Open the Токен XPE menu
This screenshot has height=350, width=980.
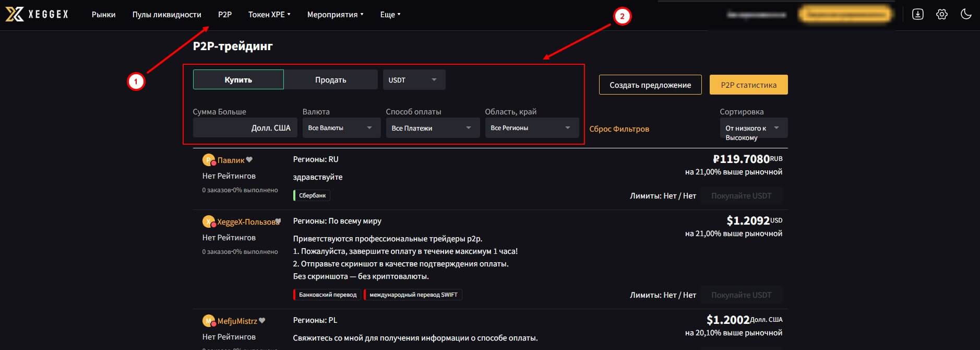point(269,15)
